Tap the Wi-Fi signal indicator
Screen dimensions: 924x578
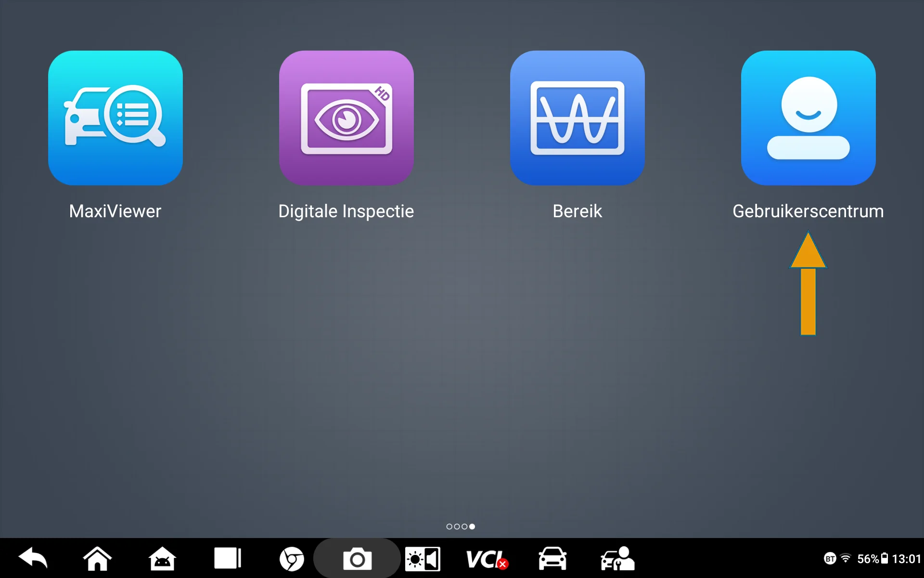tap(846, 558)
